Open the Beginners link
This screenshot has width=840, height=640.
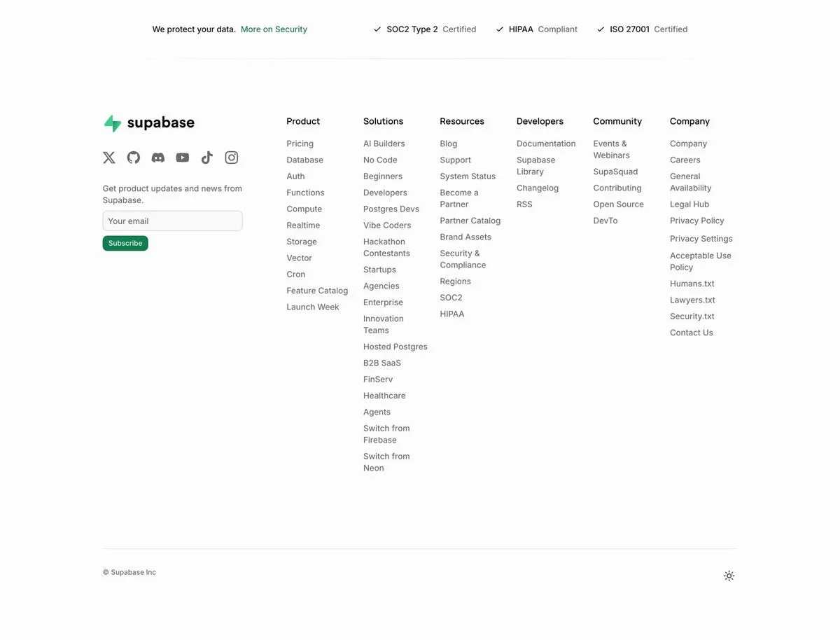point(382,176)
